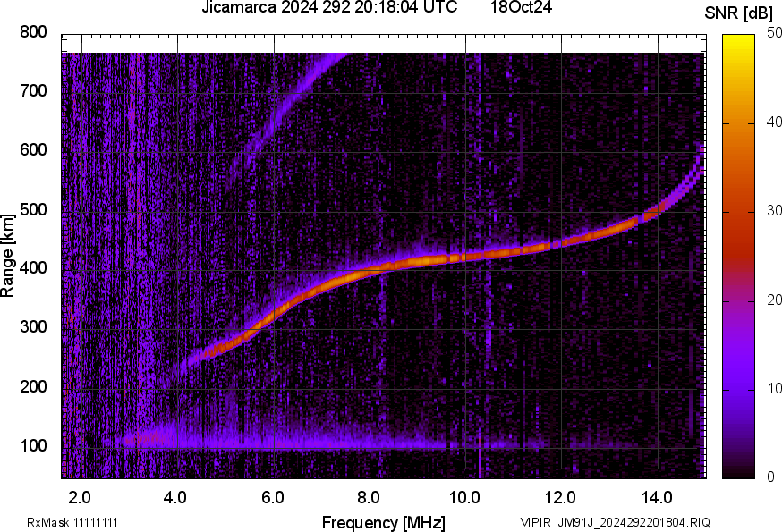Click the range tick label 700

pos(33,90)
